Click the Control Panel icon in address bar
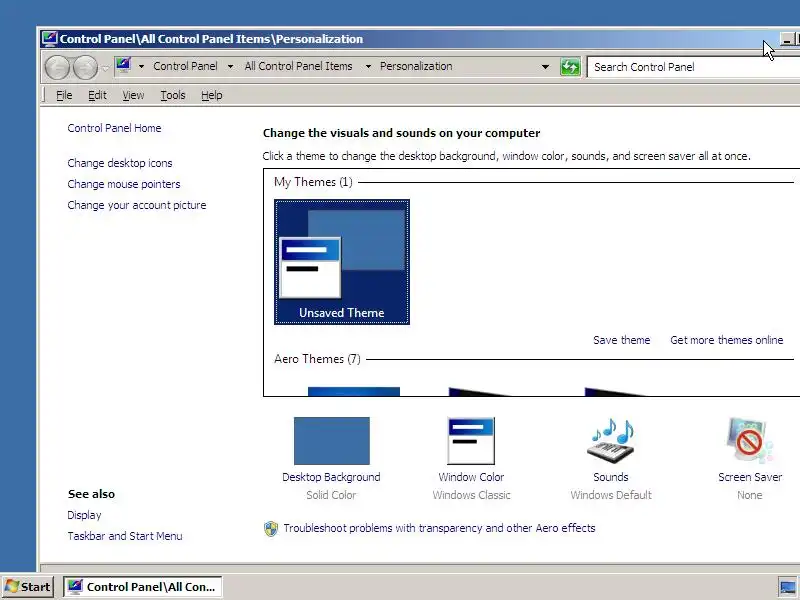 point(123,66)
